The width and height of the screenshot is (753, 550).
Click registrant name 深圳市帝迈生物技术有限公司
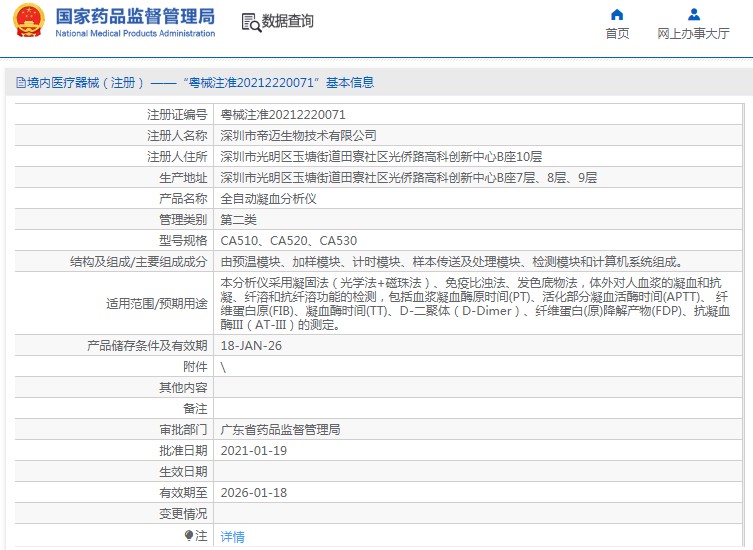(x=298, y=135)
